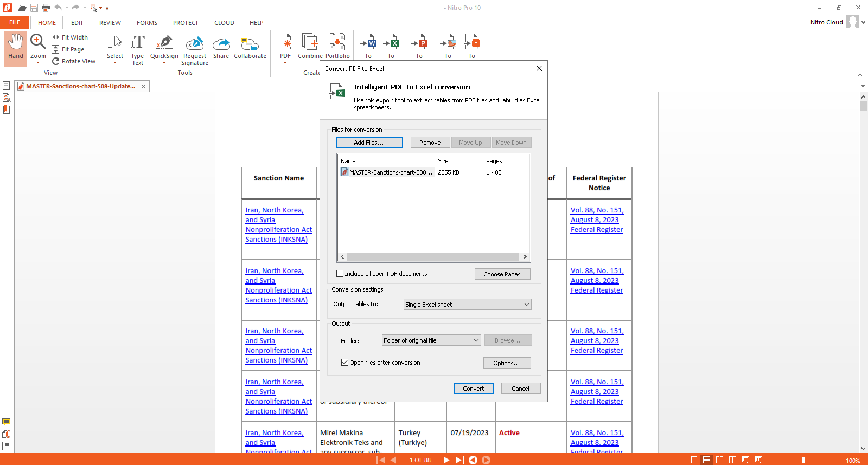Click the Print icon in quick access toolbar
868x465 pixels.
point(46,8)
